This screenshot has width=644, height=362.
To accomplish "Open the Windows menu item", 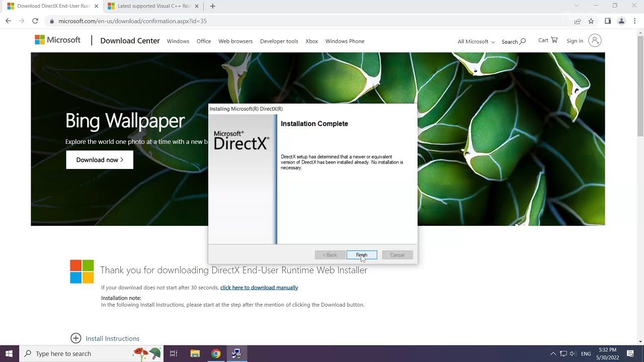I will [178, 41].
